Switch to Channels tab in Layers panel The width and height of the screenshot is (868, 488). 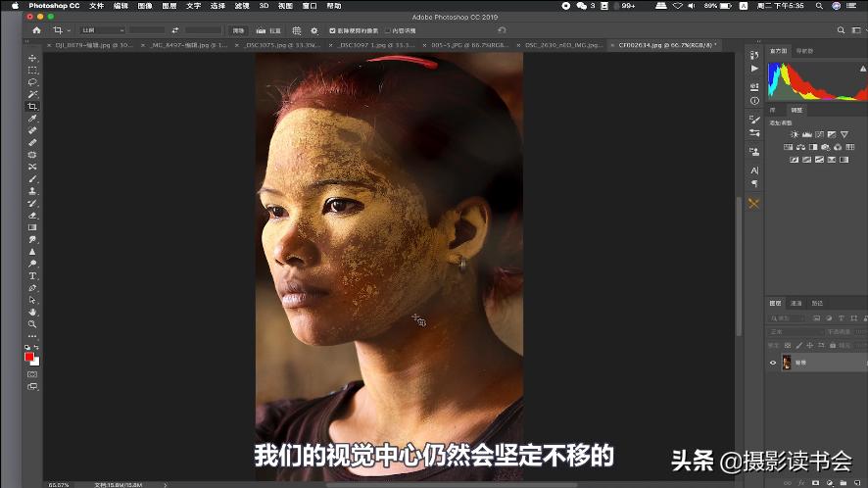coord(796,303)
